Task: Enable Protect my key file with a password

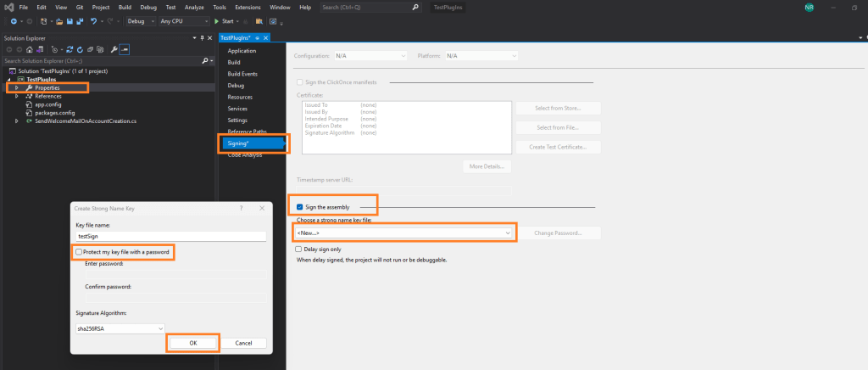Action: [79, 252]
